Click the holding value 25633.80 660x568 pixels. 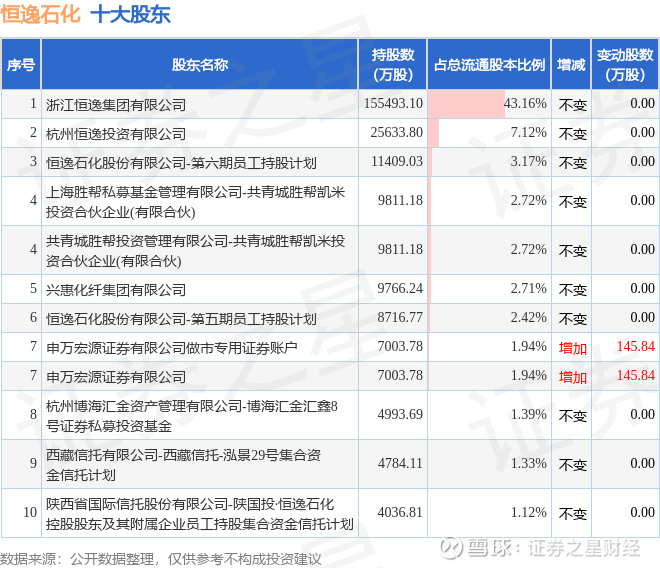tap(397, 133)
